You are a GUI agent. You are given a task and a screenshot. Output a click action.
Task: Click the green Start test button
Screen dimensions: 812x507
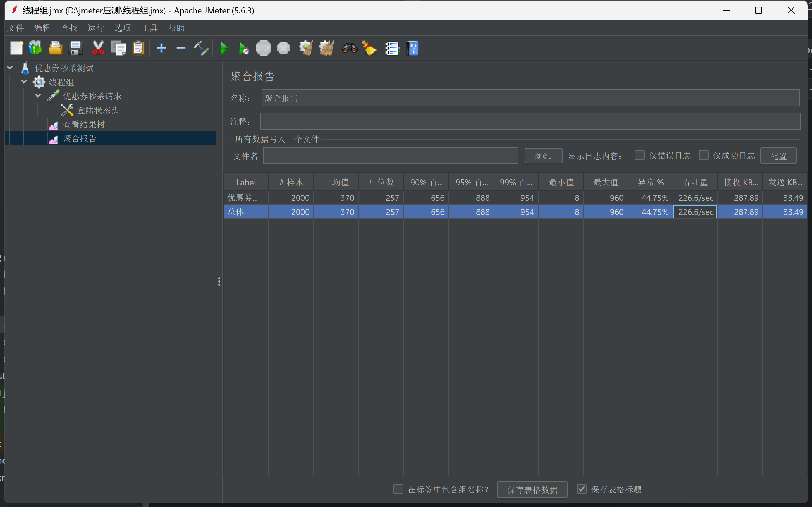click(224, 48)
